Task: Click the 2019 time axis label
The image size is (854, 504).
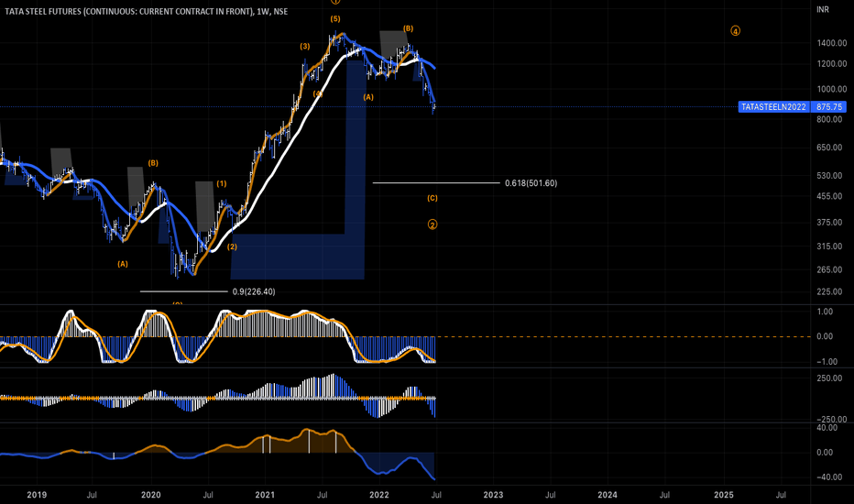Action: tap(37, 495)
